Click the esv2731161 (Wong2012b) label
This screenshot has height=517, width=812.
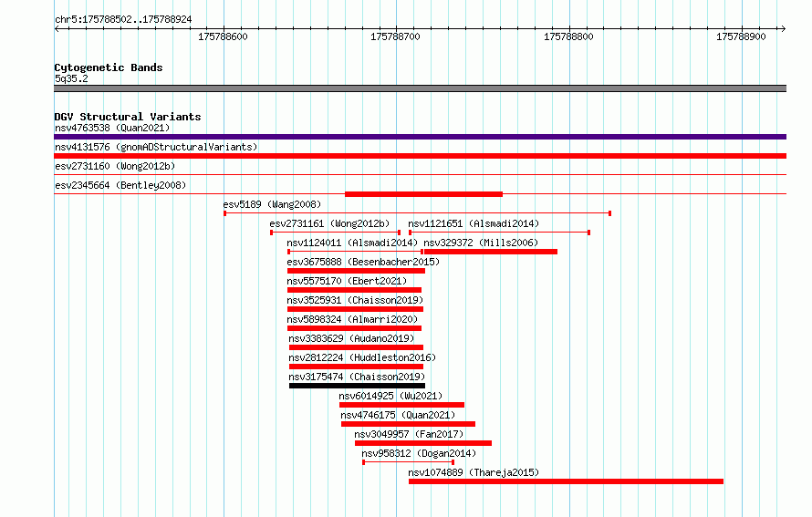tap(329, 223)
